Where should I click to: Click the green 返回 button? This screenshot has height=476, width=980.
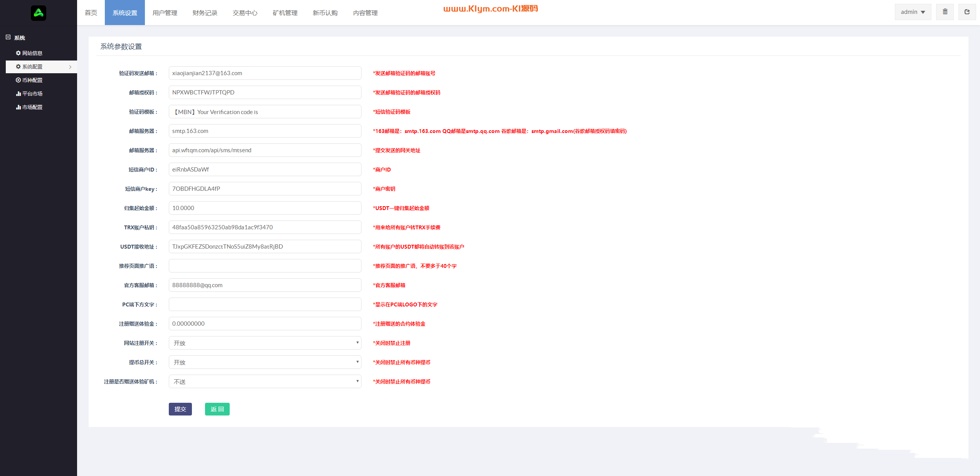pyautogui.click(x=217, y=409)
